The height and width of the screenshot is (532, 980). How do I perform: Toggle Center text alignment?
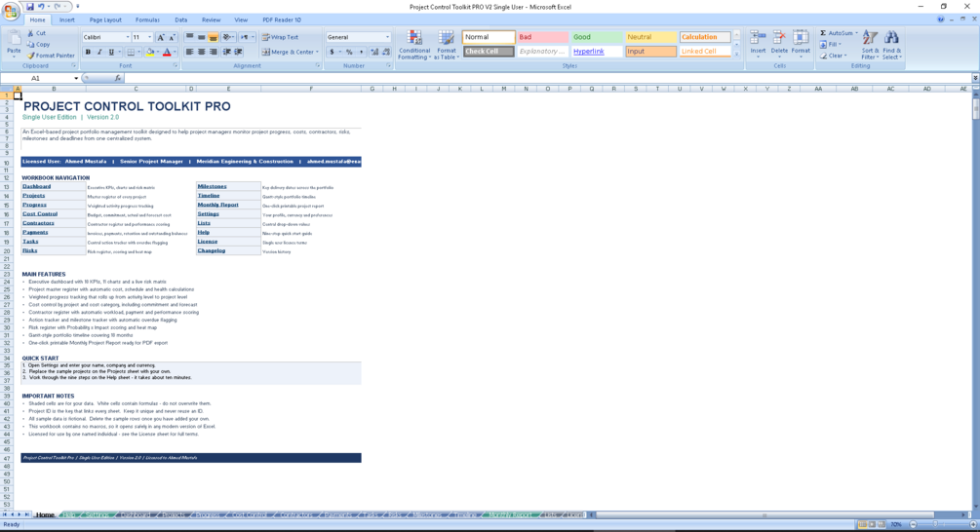click(201, 52)
